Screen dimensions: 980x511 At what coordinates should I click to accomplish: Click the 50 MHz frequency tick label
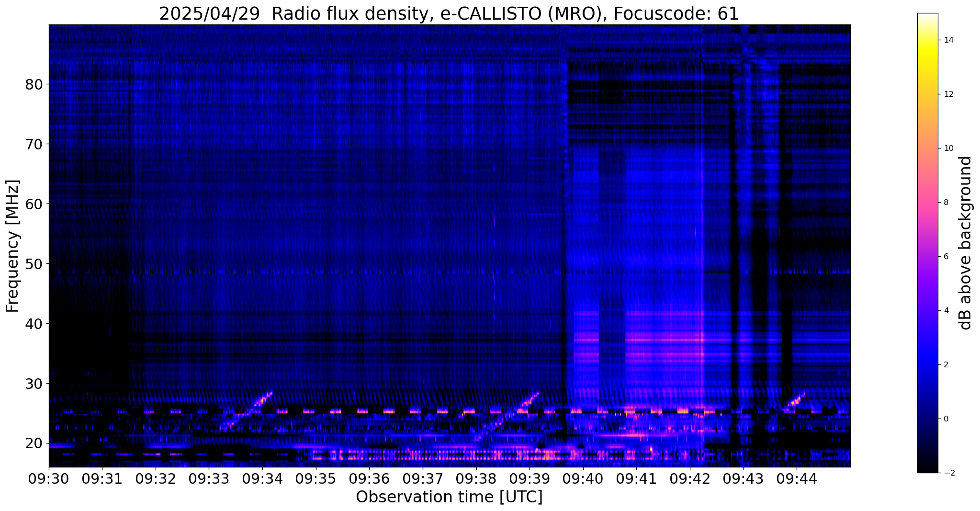point(34,264)
